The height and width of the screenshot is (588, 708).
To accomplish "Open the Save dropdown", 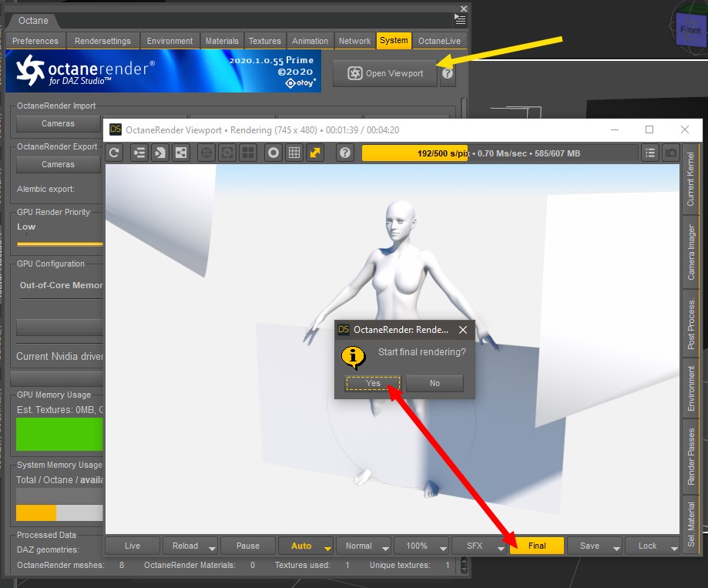I will pyautogui.click(x=616, y=548).
